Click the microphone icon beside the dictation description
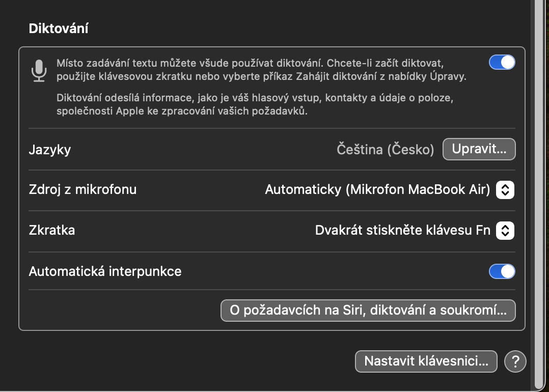The width and height of the screenshot is (549, 392). click(39, 70)
